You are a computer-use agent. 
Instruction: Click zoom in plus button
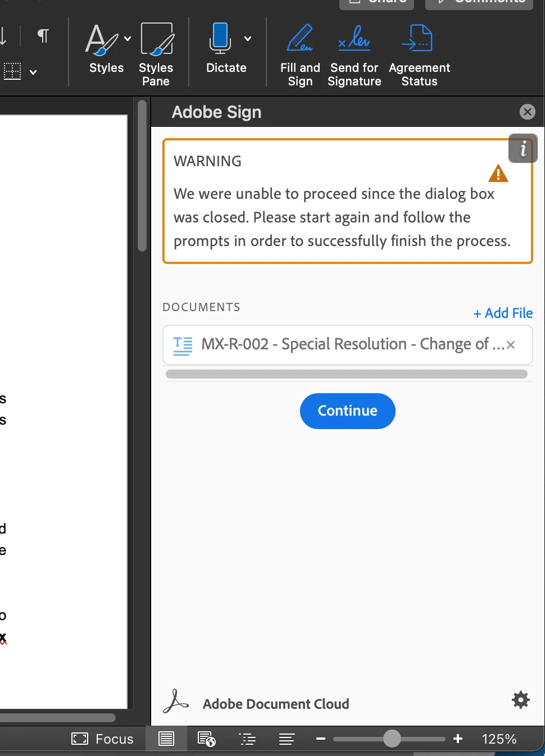point(458,739)
